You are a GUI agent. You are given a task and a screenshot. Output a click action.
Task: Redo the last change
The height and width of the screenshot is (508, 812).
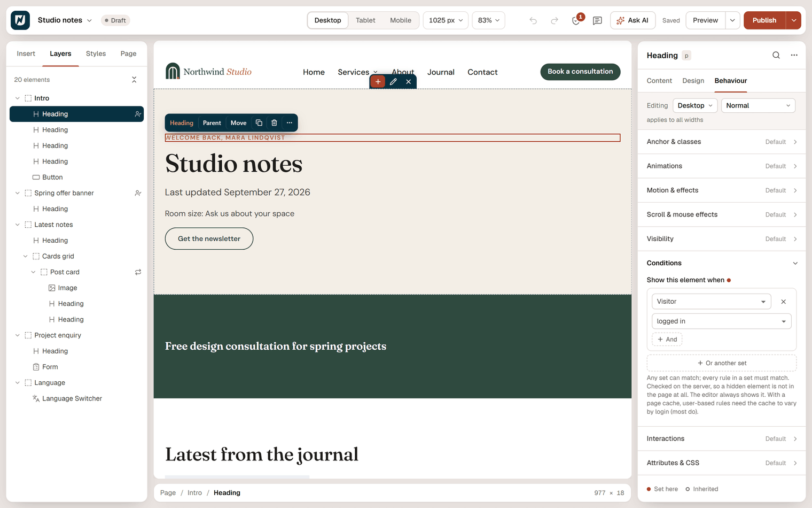pyautogui.click(x=555, y=20)
